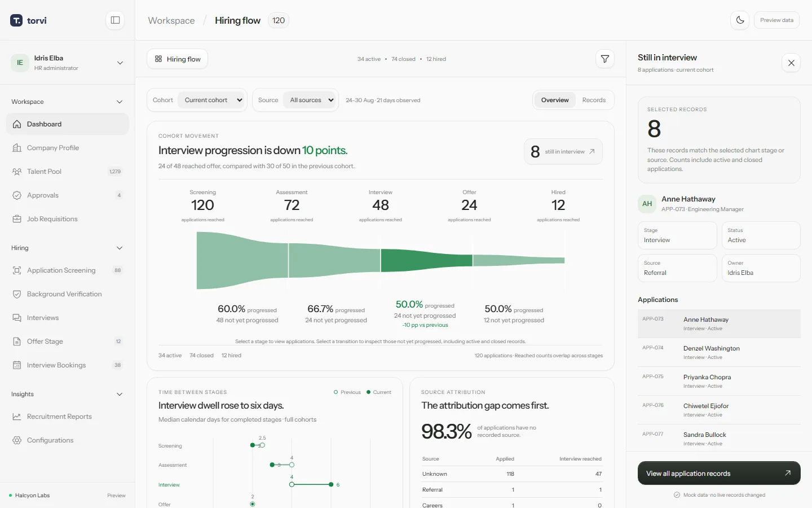Open Background Verification
The width and height of the screenshot is (812, 508).
(x=67, y=294)
